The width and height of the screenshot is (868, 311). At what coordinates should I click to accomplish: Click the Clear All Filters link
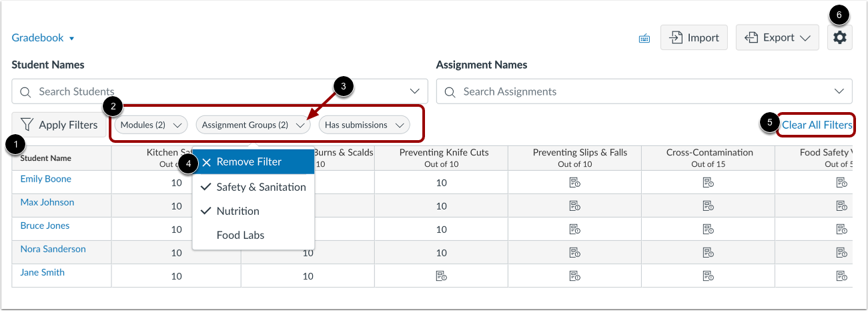pos(817,125)
